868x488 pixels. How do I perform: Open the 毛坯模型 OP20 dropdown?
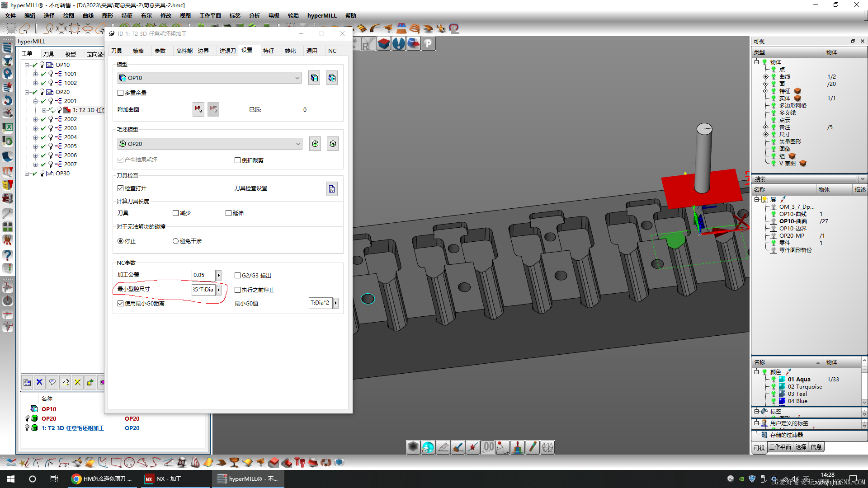[209, 144]
